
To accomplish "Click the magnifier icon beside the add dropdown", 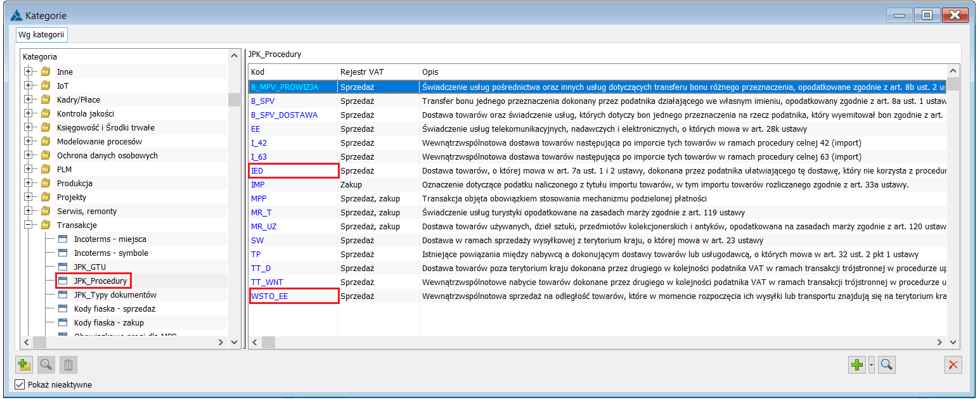I will 886,364.
